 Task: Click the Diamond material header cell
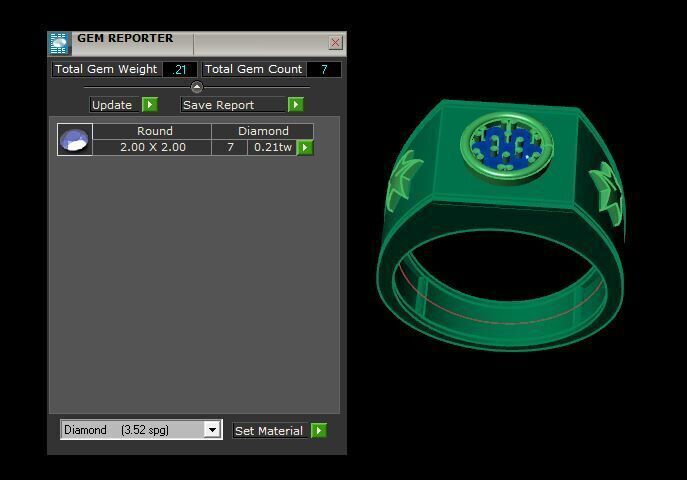263,131
